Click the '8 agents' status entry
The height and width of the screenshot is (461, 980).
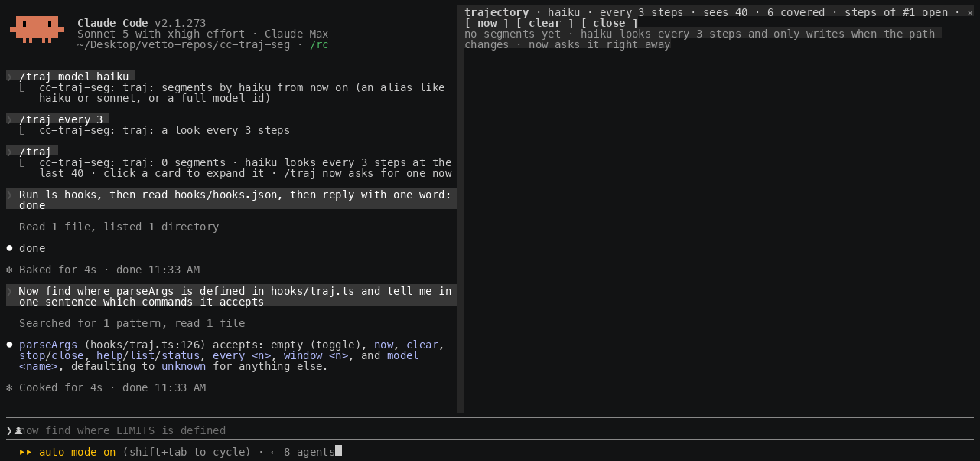coord(309,452)
